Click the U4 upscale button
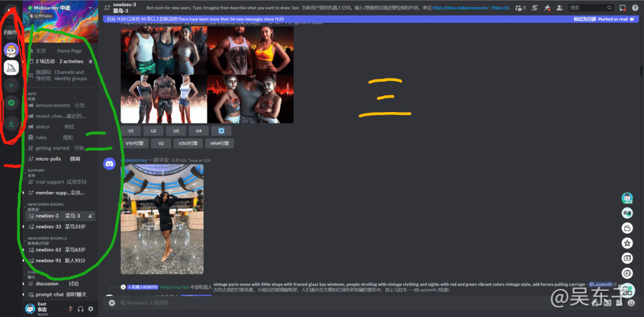Viewport: 644px width, 317px height. point(199,131)
